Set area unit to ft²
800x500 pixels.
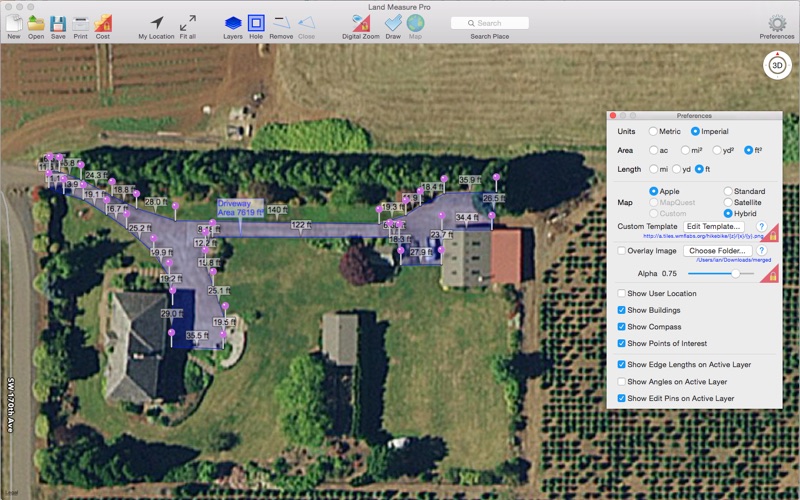pos(748,150)
